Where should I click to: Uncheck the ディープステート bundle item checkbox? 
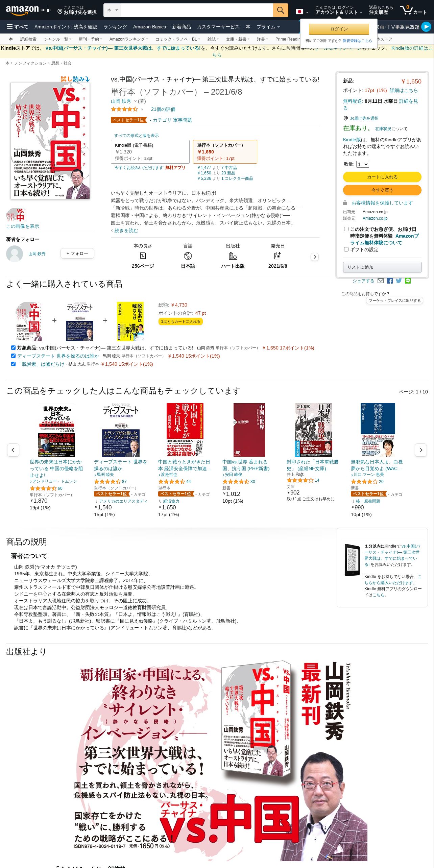[x=13, y=356]
